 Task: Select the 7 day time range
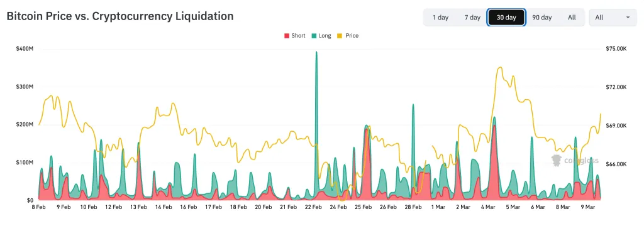click(472, 18)
